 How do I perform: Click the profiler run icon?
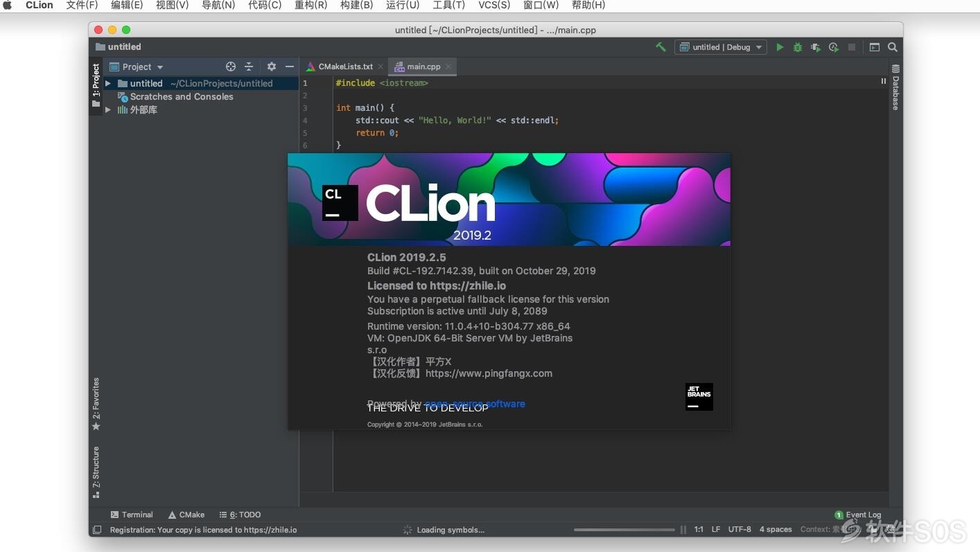(834, 47)
